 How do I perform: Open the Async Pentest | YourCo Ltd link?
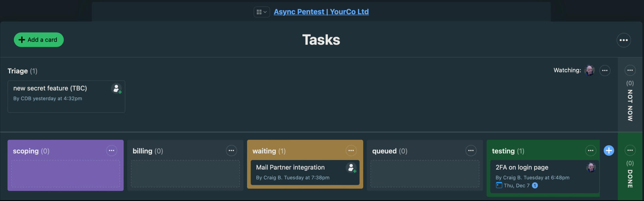pos(321,12)
